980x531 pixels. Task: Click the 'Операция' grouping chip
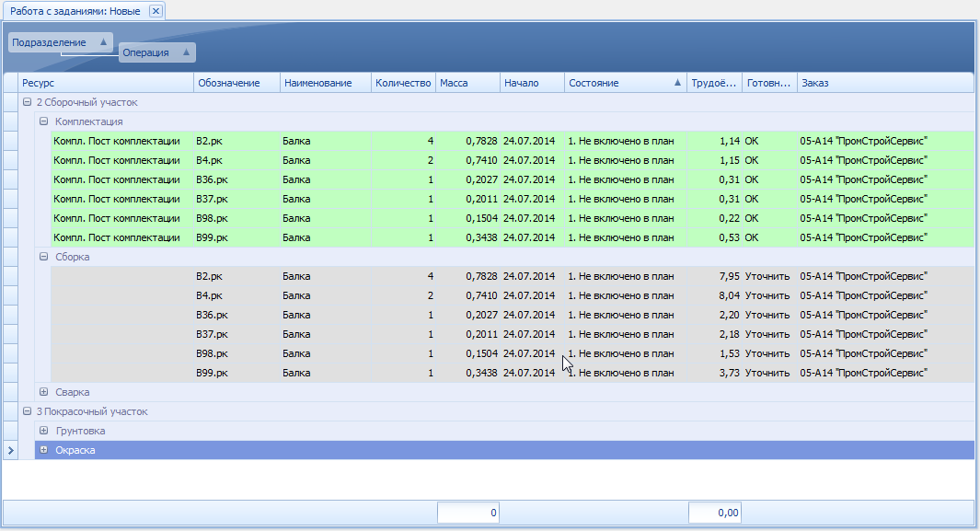click(x=147, y=52)
